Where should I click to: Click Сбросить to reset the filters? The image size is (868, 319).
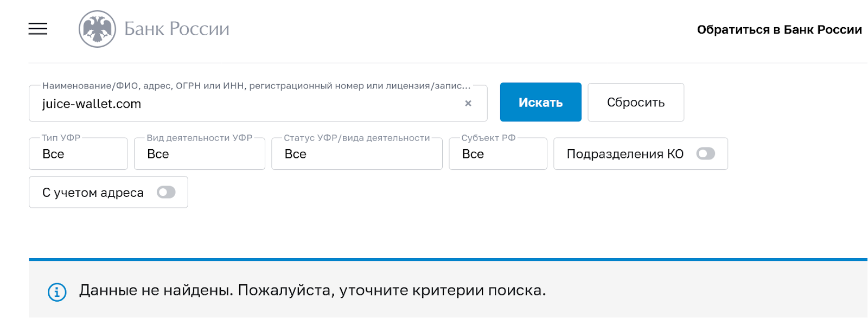pos(636,102)
